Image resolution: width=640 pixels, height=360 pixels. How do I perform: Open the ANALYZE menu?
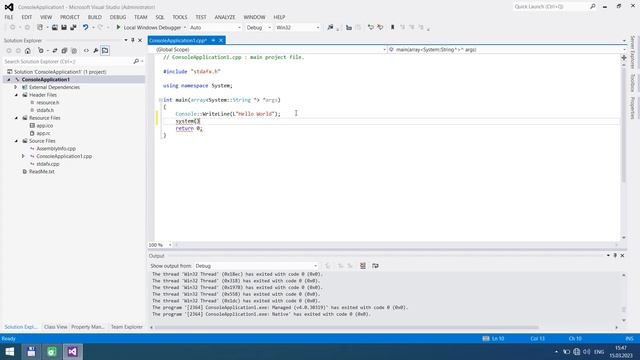pos(225,17)
